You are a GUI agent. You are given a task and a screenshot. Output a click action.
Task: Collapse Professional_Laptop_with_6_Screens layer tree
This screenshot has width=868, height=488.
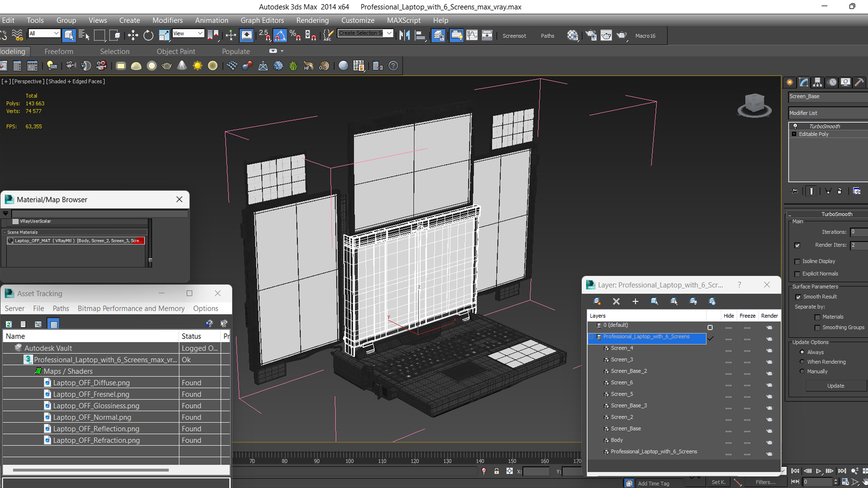(x=591, y=337)
